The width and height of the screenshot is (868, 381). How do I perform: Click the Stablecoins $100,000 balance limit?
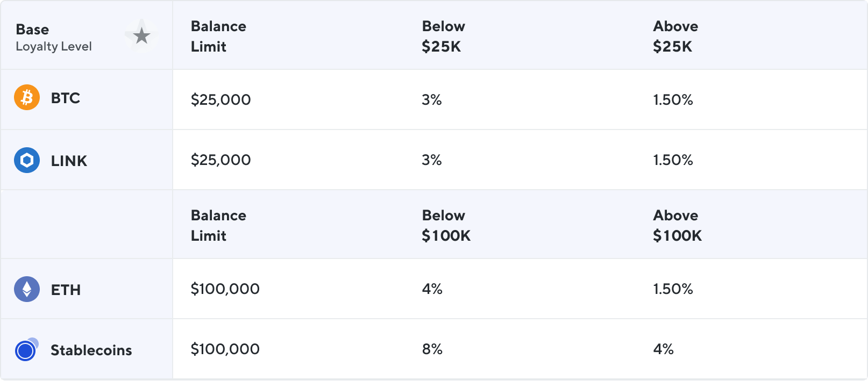pyautogui.click(x=225, y=349)
